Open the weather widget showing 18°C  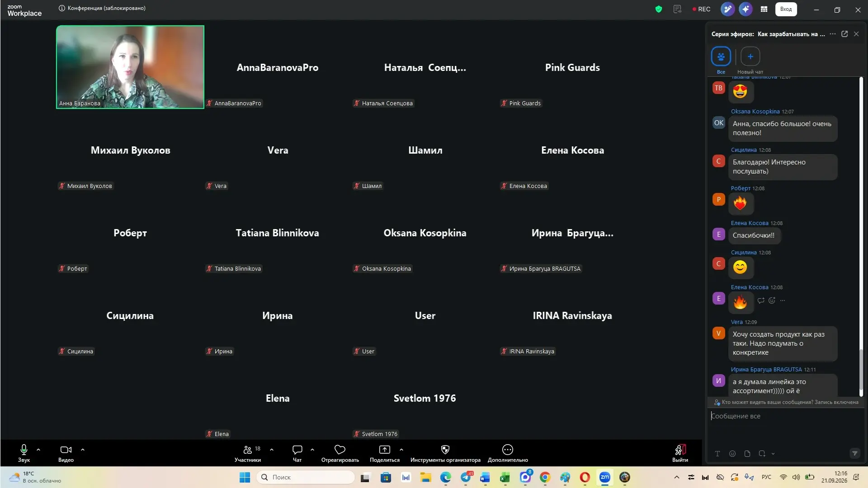[35, 477]
